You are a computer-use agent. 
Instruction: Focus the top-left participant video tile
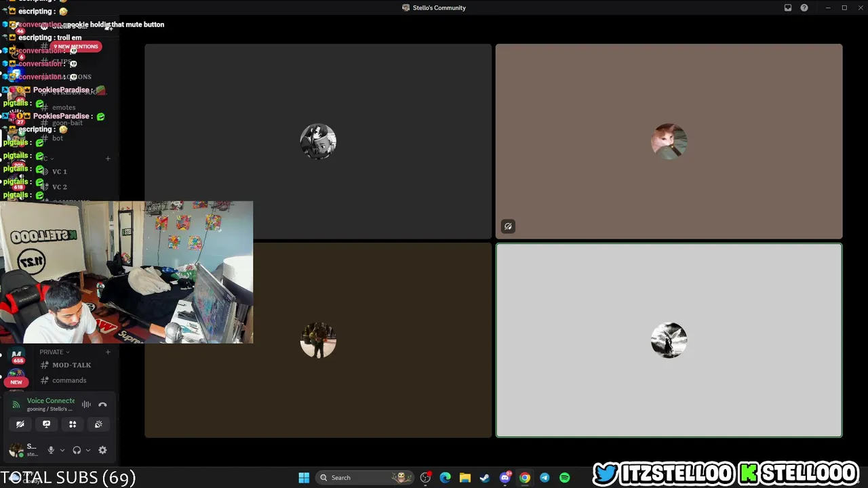318,142
